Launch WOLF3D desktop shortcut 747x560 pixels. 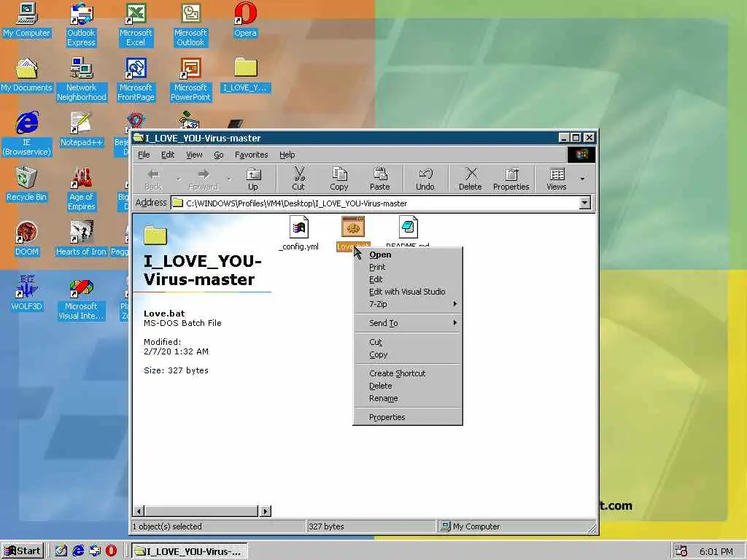pyautogui.click(x=27, y=294)
